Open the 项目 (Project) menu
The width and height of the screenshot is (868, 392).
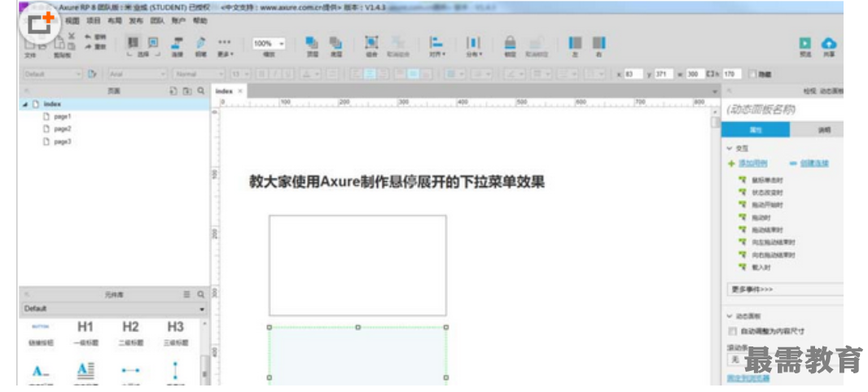(94, 21)
